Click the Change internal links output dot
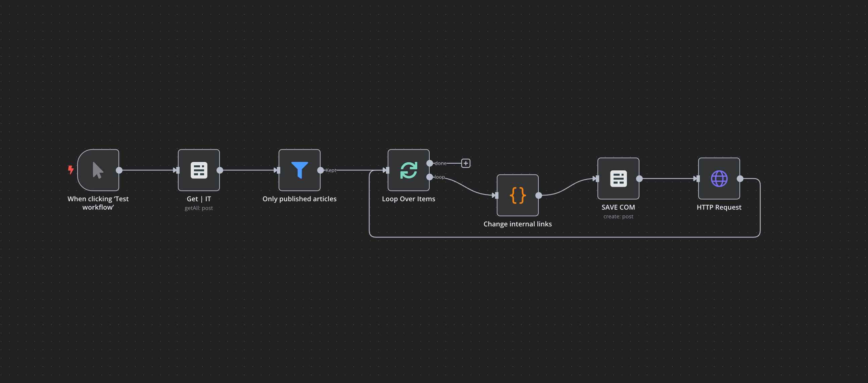 (x=539, y=195)
